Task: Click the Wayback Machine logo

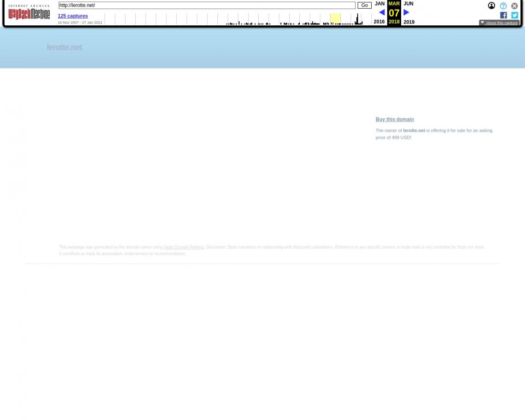Action: point(29,12)
